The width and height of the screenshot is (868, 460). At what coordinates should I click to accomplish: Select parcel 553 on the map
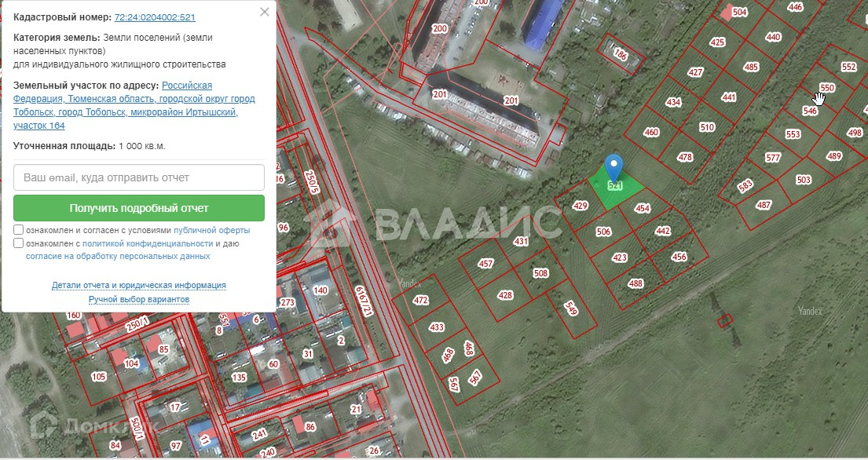pos(793,133)
